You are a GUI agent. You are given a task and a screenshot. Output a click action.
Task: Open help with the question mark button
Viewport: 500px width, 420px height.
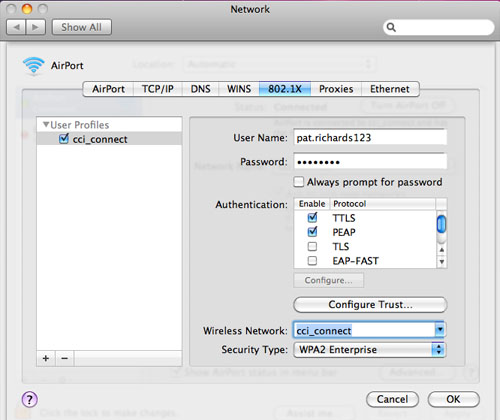(30, 399)
